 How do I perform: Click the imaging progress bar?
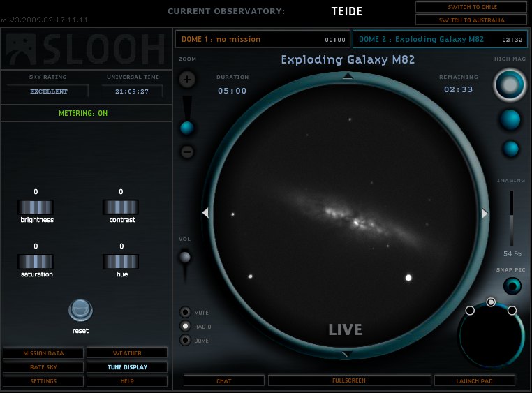512,218
